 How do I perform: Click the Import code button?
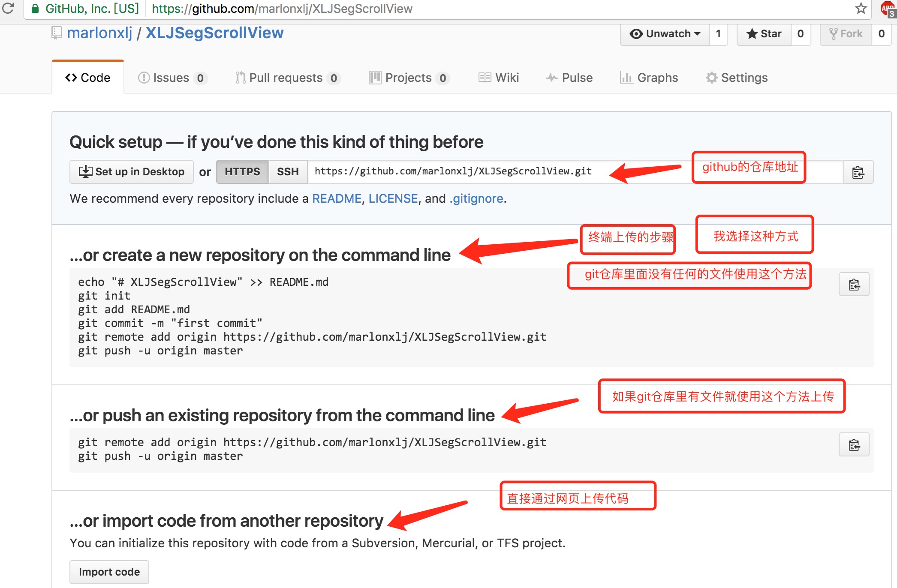pos(109,572)
